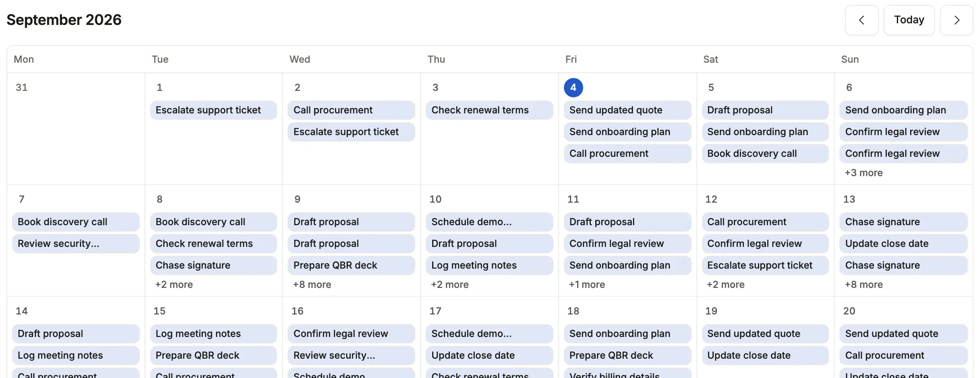Viewport: 980px width, 378px height.
Task: Open 'Confirm legal review' on September 11
Action: (x=627, y=244)
